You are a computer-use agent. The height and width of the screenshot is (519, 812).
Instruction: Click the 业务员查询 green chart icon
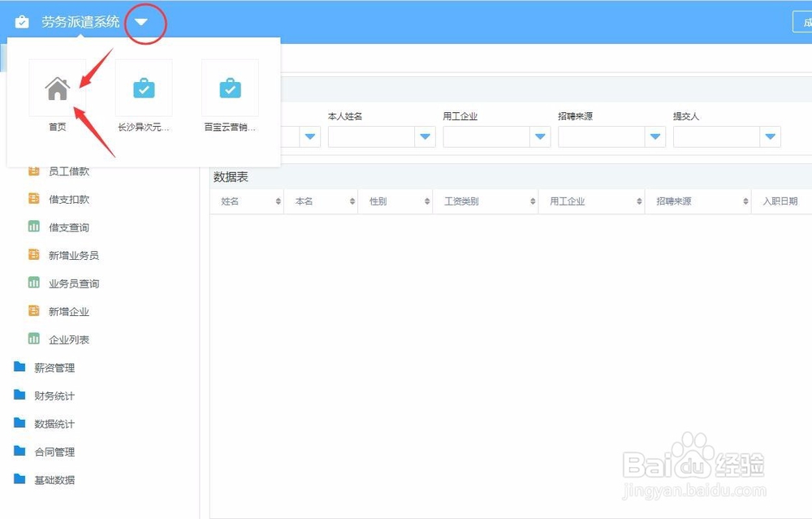32,283
